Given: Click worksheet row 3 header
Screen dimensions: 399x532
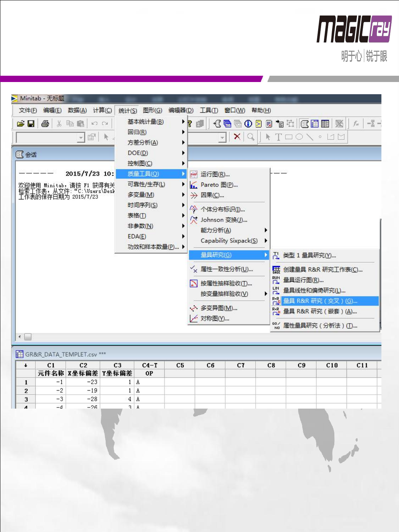Looking at the screenshot, I should (x=26, y=399).
